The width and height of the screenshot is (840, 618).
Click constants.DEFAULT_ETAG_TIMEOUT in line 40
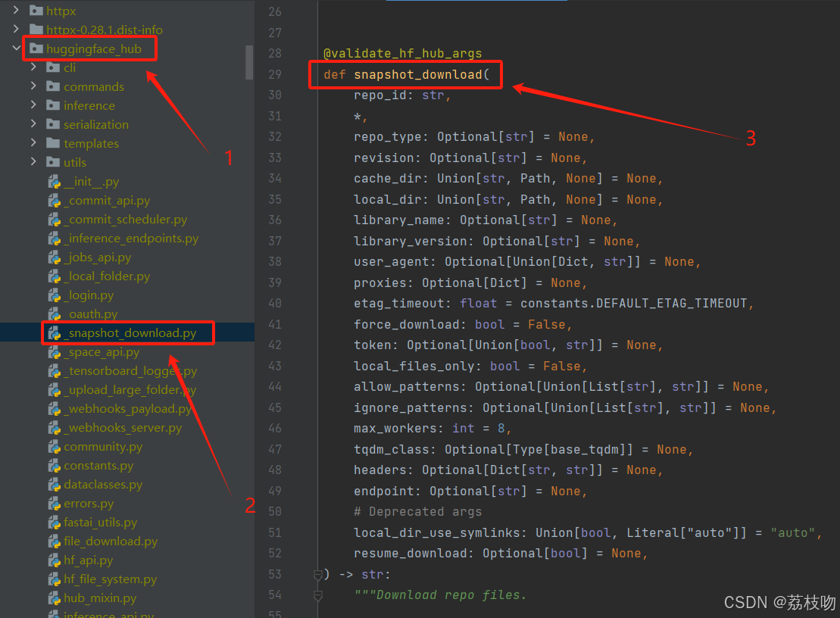[x=634, y=304]
